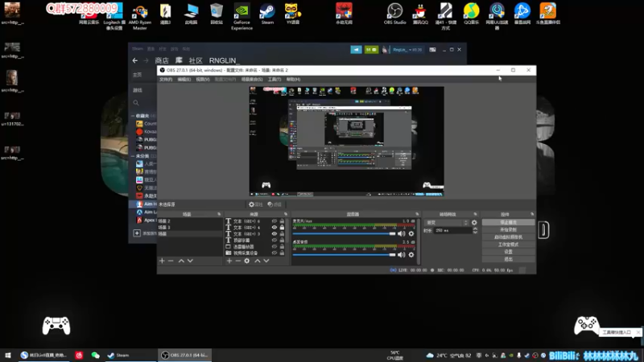
Task: Open the AMD Ryzen Master desktop icon
Action: 139,16
